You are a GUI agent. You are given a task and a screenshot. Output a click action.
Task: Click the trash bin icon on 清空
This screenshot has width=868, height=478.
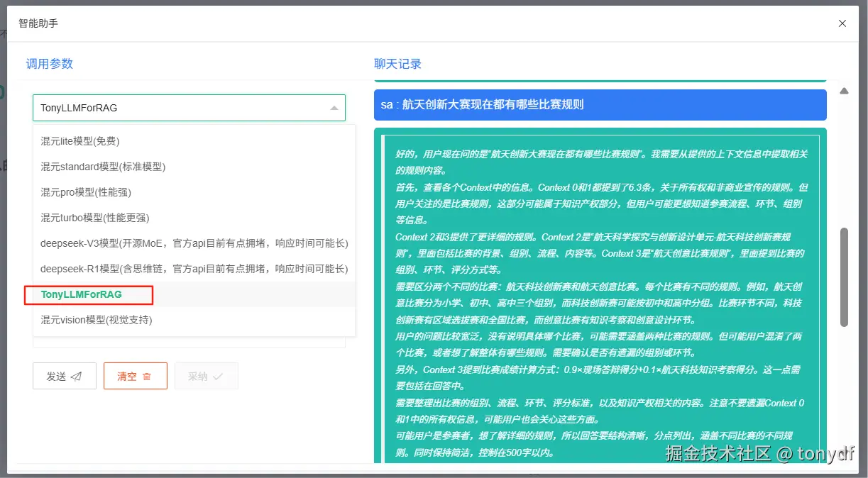pos(147,377)
